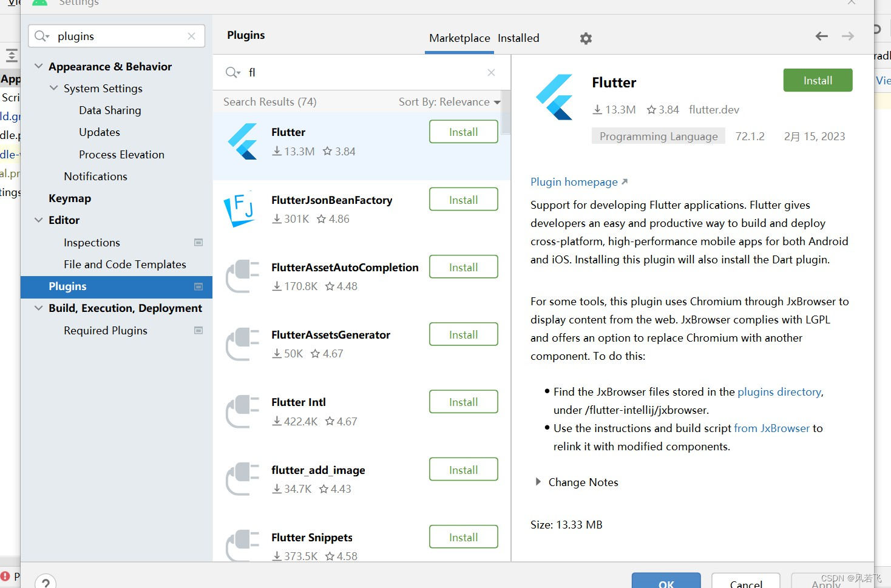Click the Programming Language tag

(x=659, y=137)
